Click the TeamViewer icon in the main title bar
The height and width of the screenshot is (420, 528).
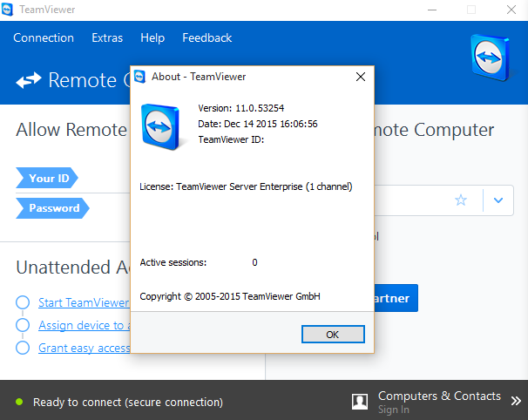pos(7,10)
